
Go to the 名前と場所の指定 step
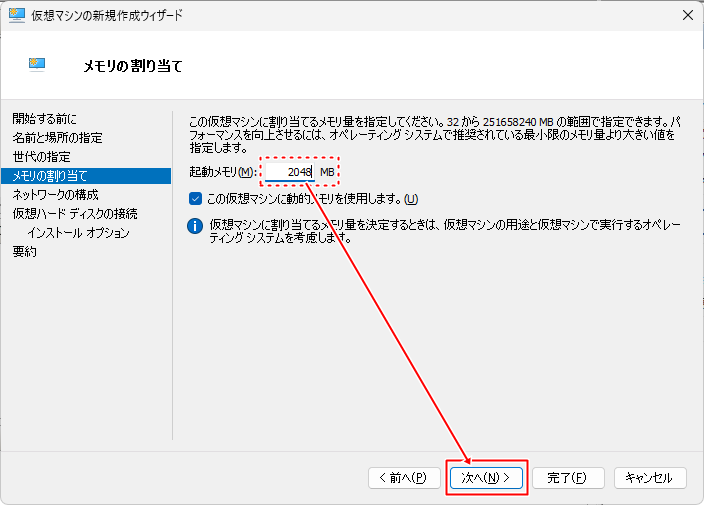click(x=57, y=138)
